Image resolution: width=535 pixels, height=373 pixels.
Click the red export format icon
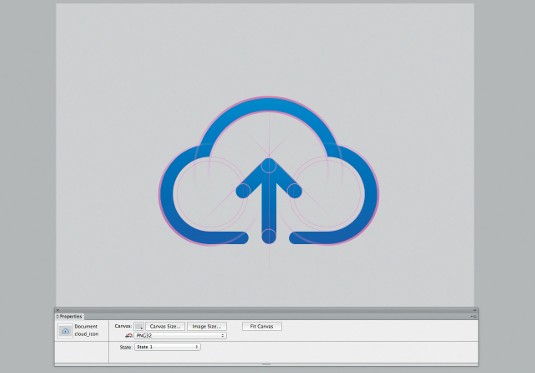(x=128, y=336)
